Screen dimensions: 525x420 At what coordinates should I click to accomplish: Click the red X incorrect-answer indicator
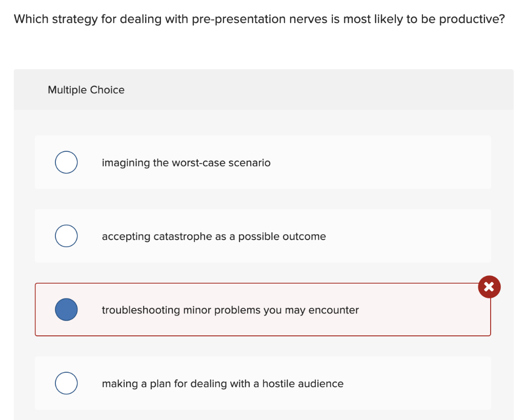tap(489, 287)
